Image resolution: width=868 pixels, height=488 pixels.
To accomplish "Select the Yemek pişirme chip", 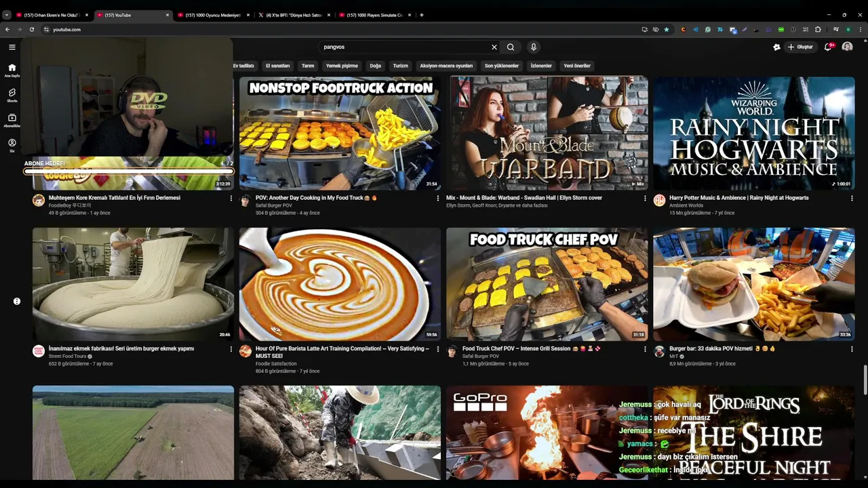I will 342,66.
